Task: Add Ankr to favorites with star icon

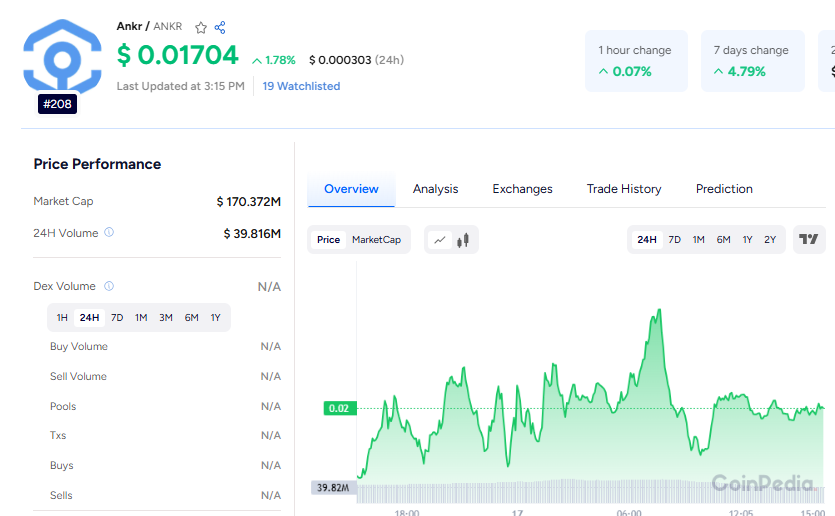Action: pos(201,28)
